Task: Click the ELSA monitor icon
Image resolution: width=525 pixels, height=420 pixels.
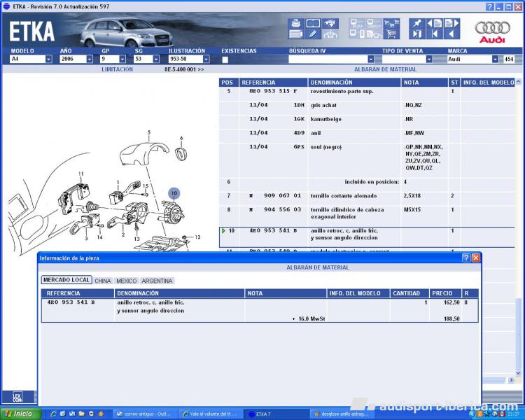Action: point(357,23)
